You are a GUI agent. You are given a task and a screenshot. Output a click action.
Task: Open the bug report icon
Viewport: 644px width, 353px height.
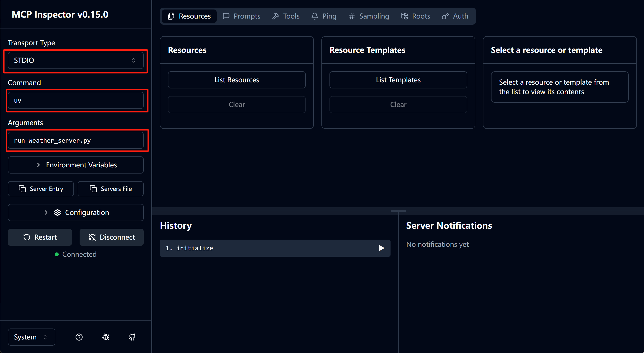pos(105,337)
